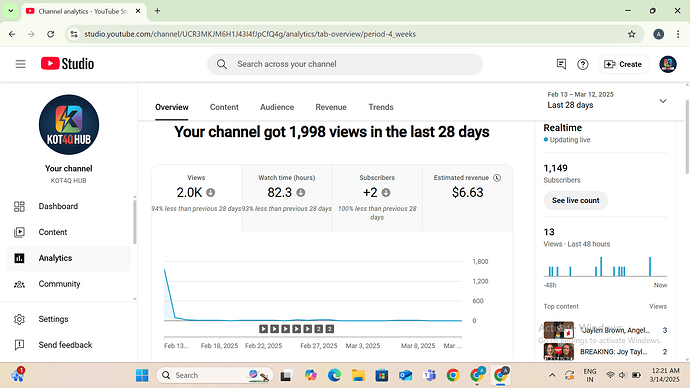Open the account avatar menu
This screenshot has width=690, height=388.
[668, 64]
